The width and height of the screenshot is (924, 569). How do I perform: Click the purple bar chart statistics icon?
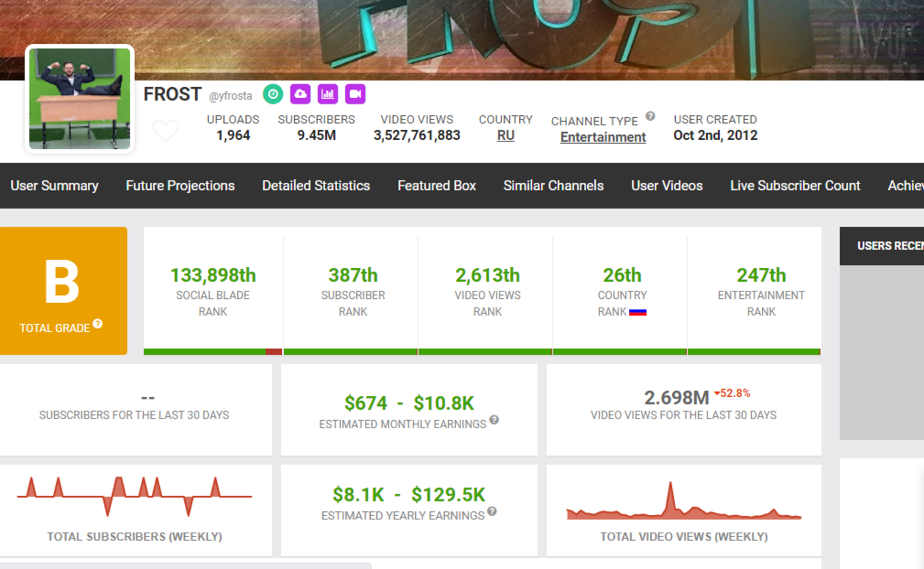[x=328, y=94]
